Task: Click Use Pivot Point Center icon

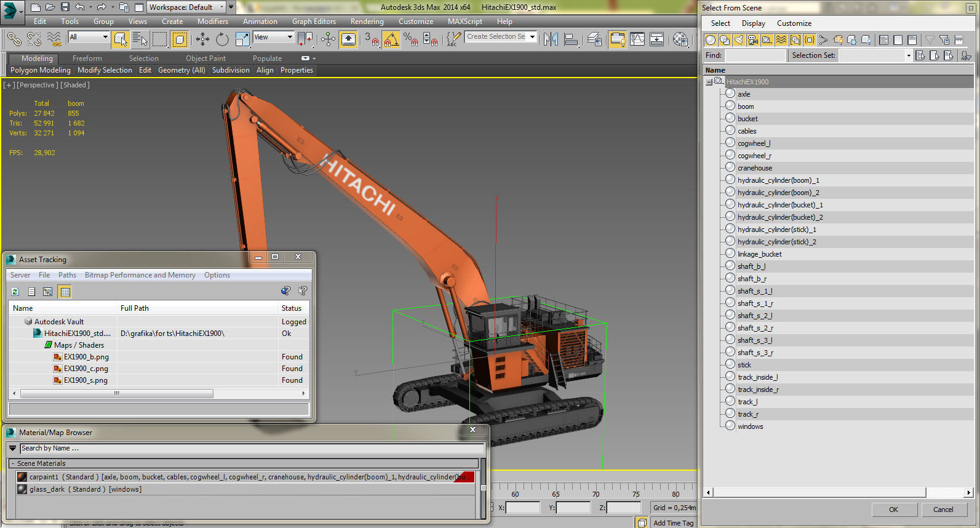Action: tap(305, 39)
